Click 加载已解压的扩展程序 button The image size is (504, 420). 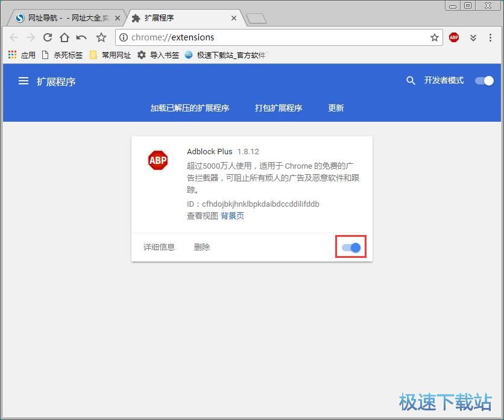(190, 108)
